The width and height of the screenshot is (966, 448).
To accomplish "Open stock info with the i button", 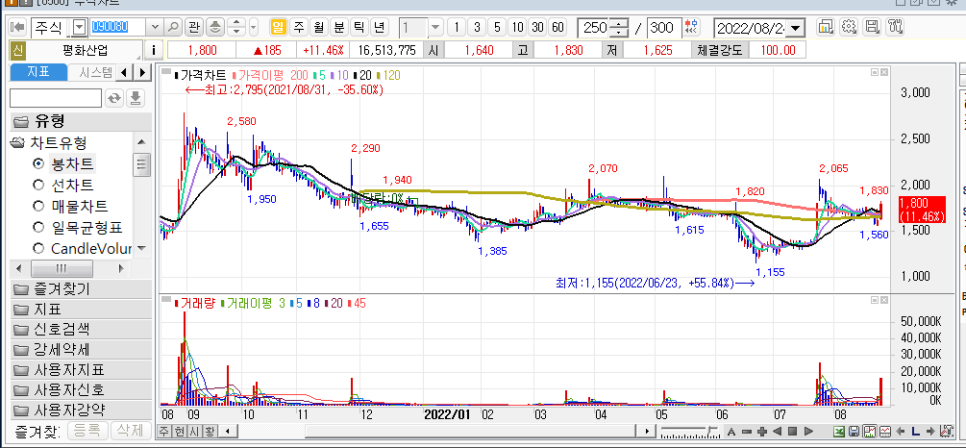I will 153,51.
